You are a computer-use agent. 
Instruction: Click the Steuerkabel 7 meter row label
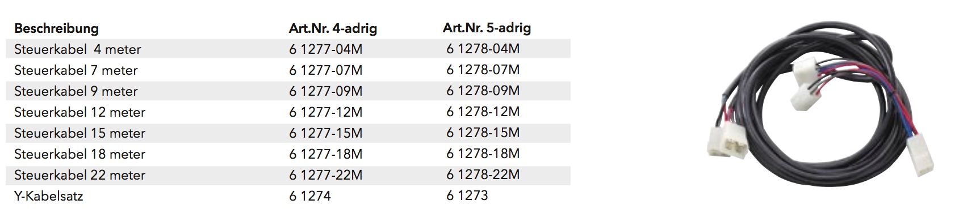click(76, 70)
